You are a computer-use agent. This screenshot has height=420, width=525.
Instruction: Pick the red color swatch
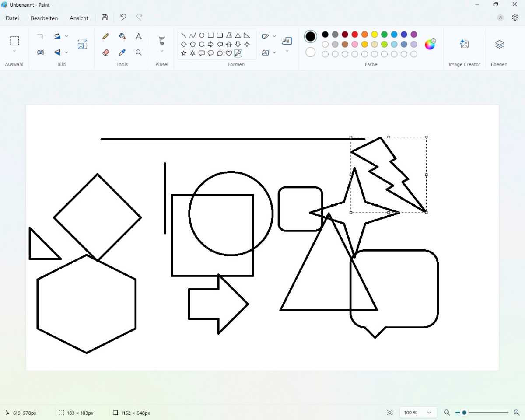click(355, 35)
